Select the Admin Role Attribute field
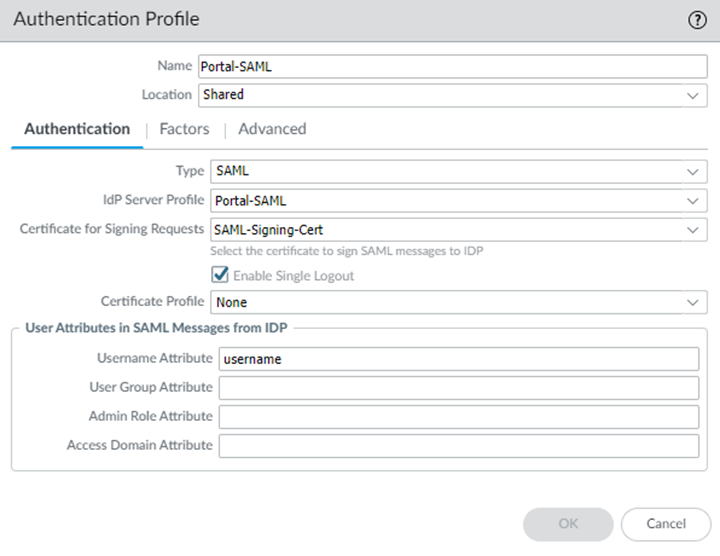This screenshot has height=556, width=720. click(458, 417)
